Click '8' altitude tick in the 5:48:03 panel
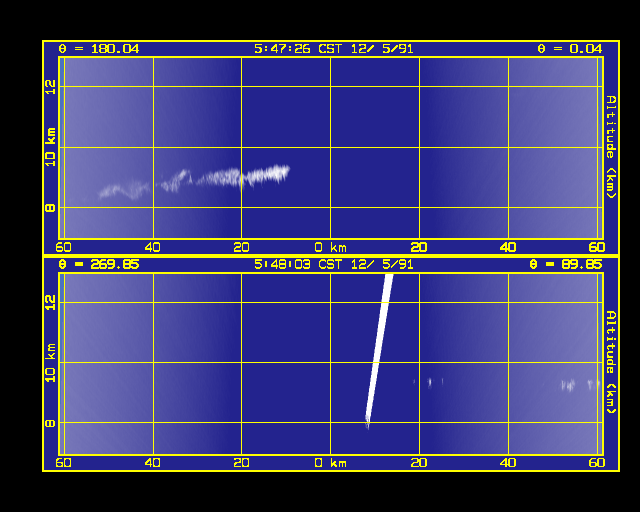640x512 pixels. pyautogui.click(x=50, y=423)
